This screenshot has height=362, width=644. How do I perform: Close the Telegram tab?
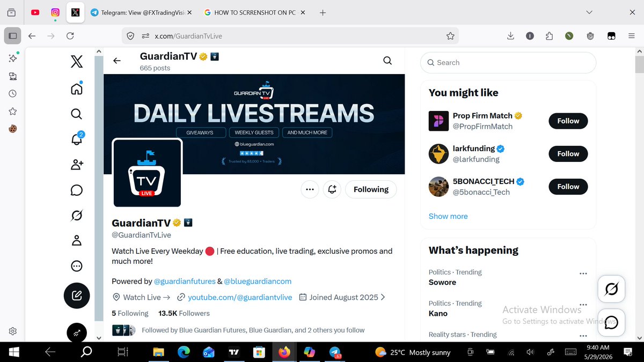click(x=189, y=12)
